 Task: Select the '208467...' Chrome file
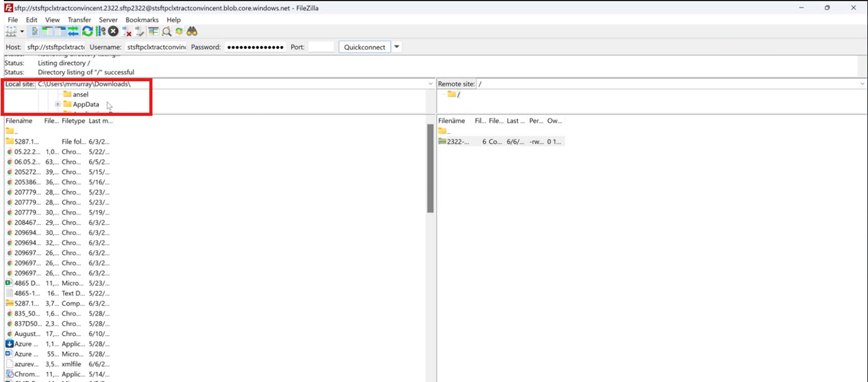pos(59,223)
